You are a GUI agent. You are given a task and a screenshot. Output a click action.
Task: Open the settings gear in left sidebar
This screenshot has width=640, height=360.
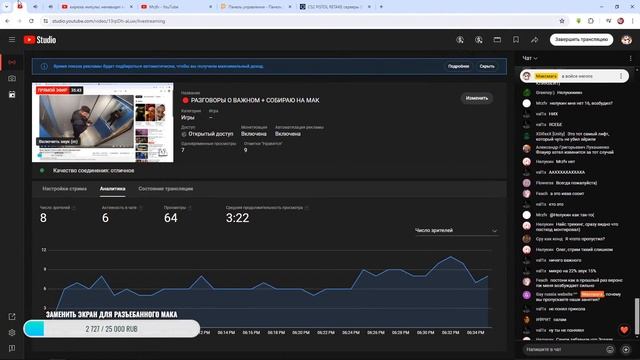(x=12, y=333)
